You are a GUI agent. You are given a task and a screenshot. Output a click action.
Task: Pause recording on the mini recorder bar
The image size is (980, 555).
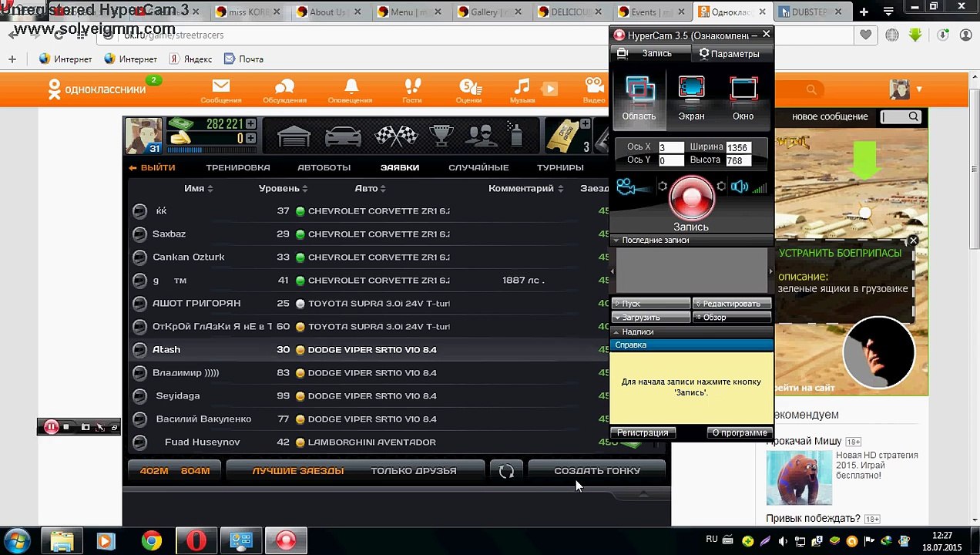pos(51,427)
